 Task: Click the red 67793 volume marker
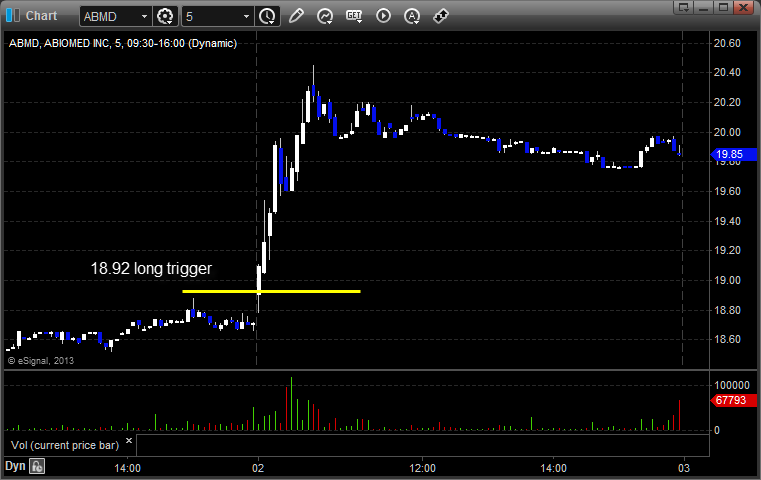pyautogui.click(x=733, y=400)
